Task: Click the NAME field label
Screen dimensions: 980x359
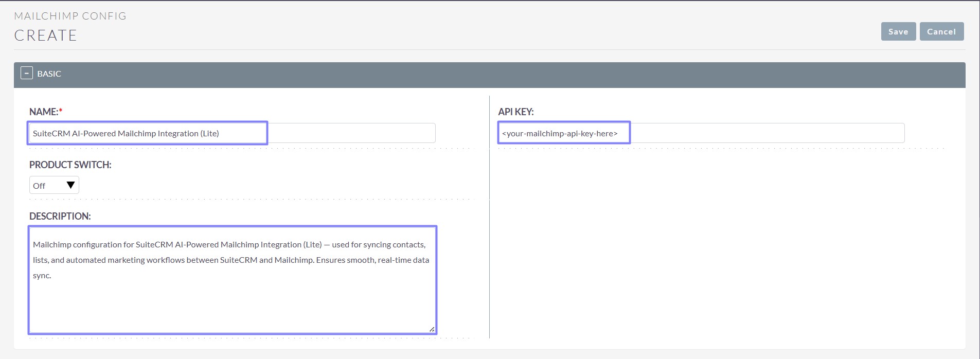Action: click(43, 112)
